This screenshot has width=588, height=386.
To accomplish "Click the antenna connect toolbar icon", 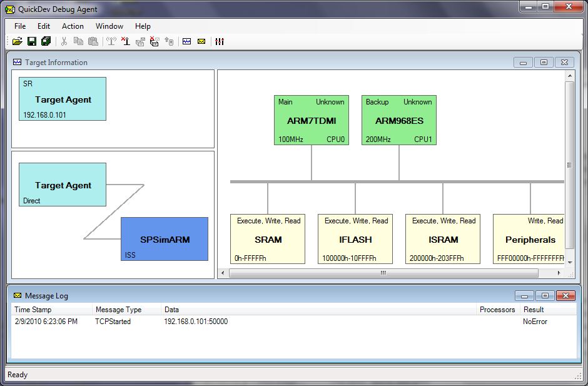I will [111, 41].
